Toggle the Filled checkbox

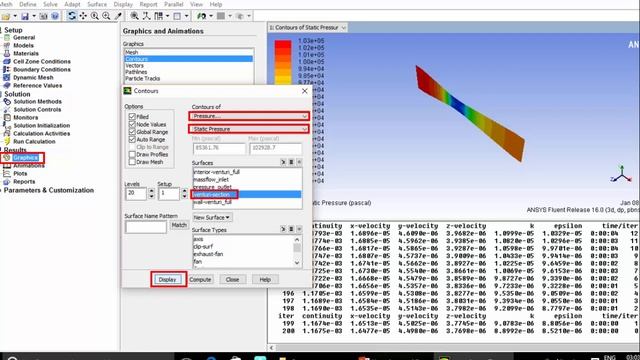pos(132,116)
